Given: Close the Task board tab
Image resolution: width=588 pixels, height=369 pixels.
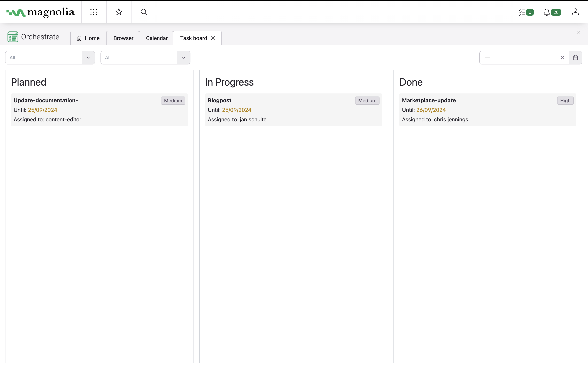Looking at the screenshot, I should click(213, 38).
